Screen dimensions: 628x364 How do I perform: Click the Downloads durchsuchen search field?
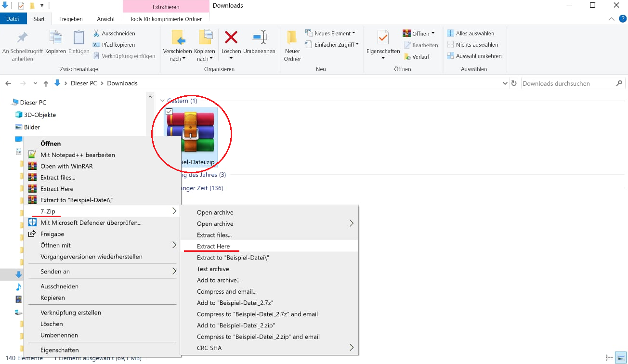click(567, 83)
